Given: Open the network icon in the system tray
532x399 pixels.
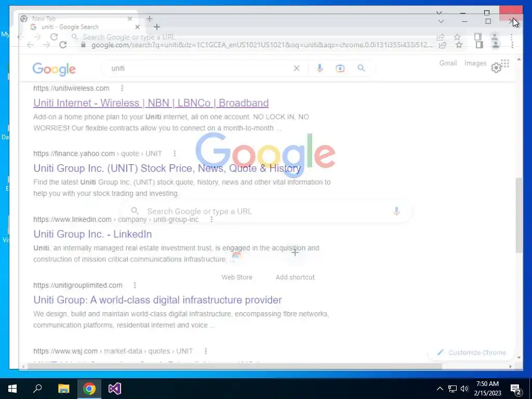Looking at the screenshot, I should 453,389.
